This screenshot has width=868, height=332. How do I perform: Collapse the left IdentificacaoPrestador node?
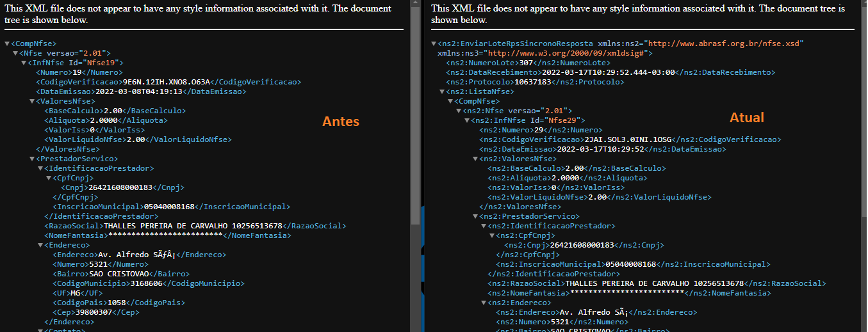click(x=40, y=168)
